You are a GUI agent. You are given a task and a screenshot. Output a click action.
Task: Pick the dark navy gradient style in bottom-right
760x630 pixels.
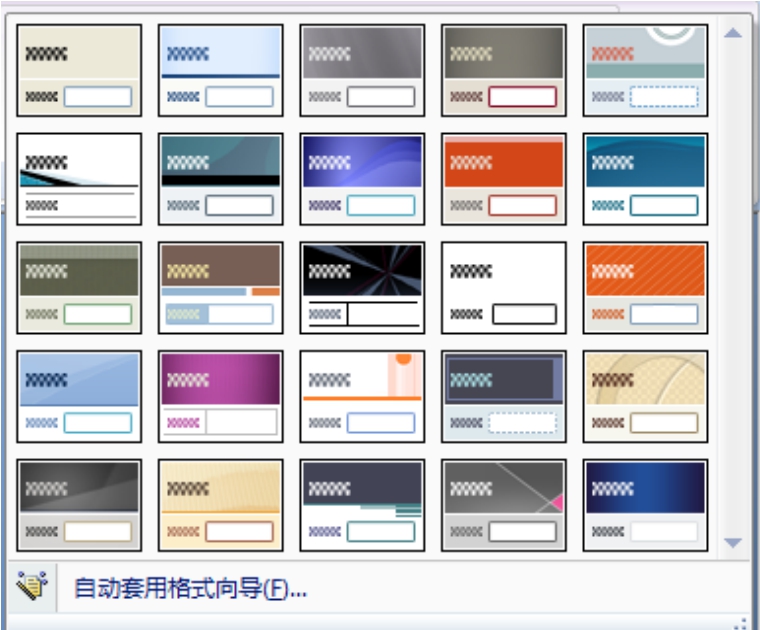(x=646, y=505)
